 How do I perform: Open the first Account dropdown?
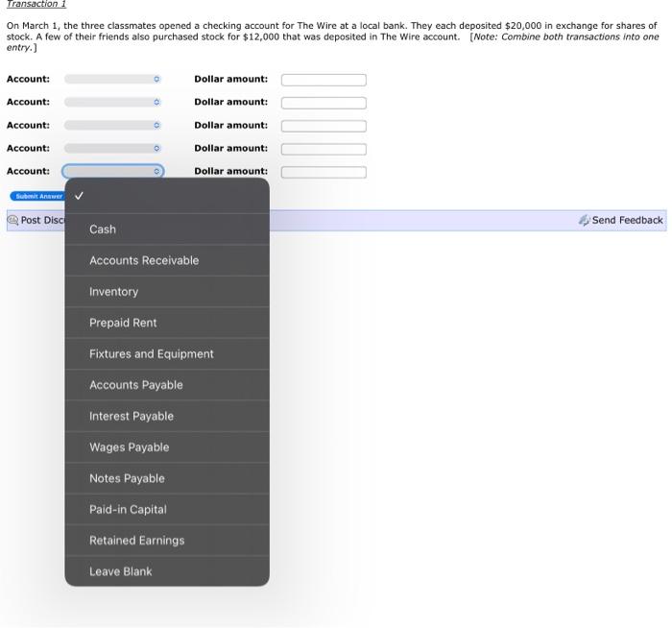(112, 80)
